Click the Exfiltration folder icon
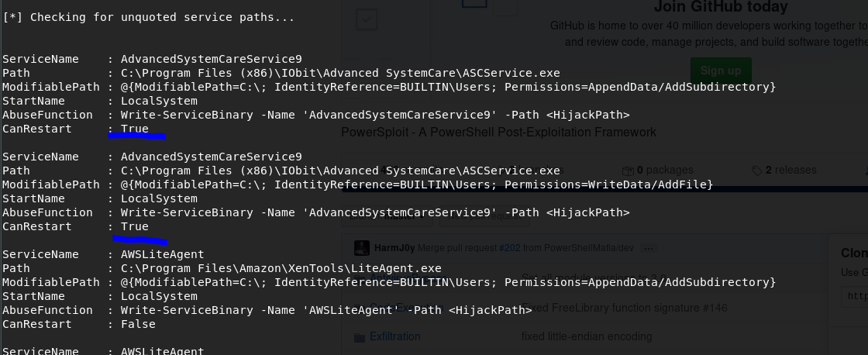Image resolution: width=868 pixels, height=355 pixels. tap(359, 336)
